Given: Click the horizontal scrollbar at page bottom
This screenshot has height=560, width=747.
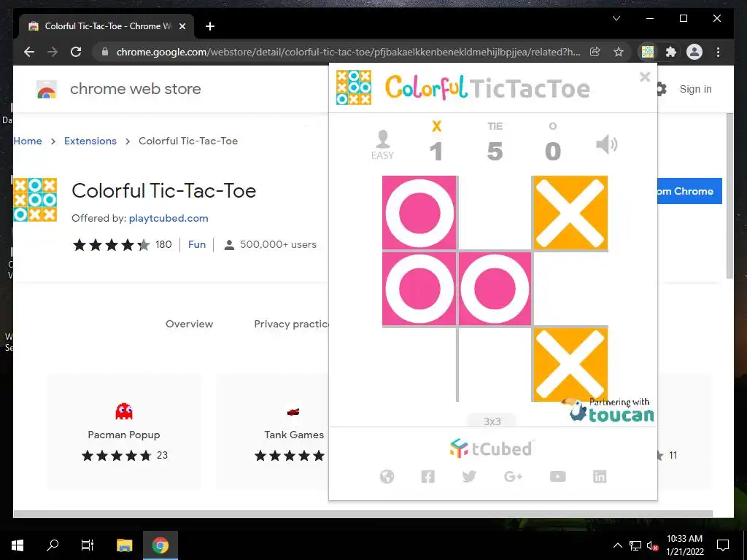Looking at the screenshot, I should pos(363,514).
